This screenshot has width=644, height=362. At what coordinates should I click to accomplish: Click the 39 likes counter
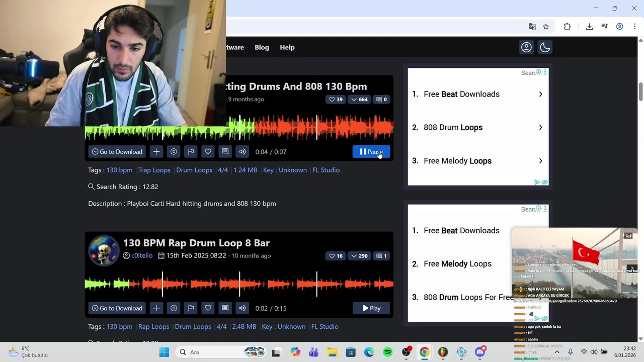[336, 100]
